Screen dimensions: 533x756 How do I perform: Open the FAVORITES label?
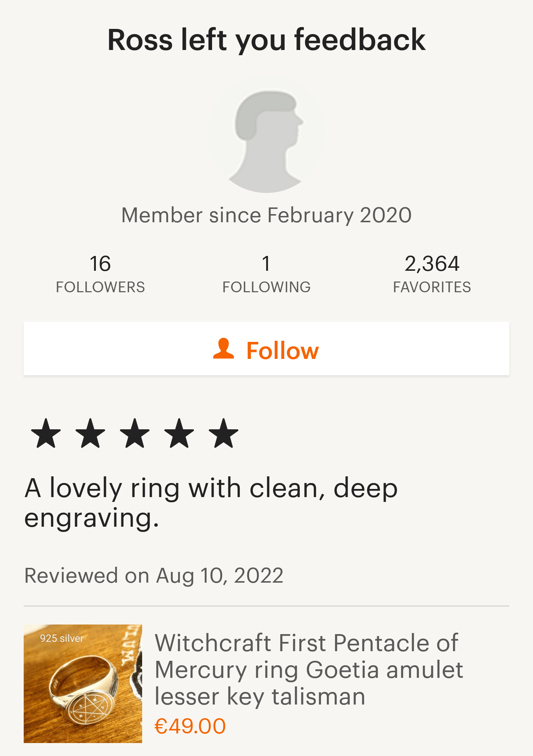[x=432, y=287]
